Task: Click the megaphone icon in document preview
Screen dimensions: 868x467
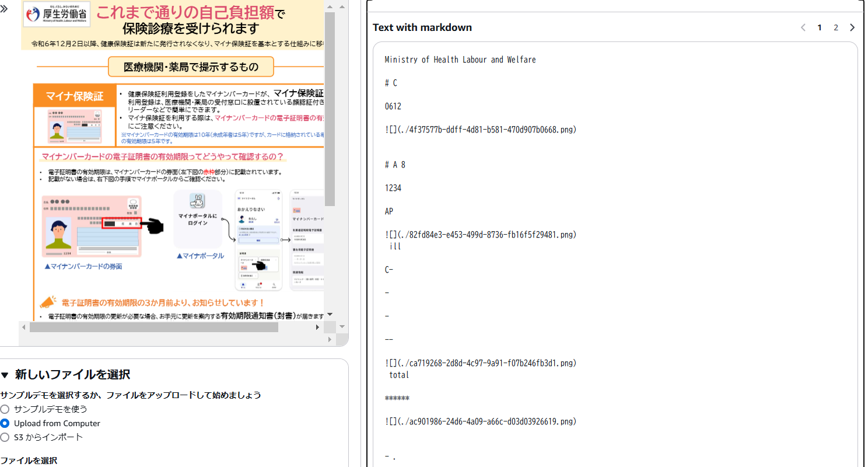Action: [x=47, y=302]
